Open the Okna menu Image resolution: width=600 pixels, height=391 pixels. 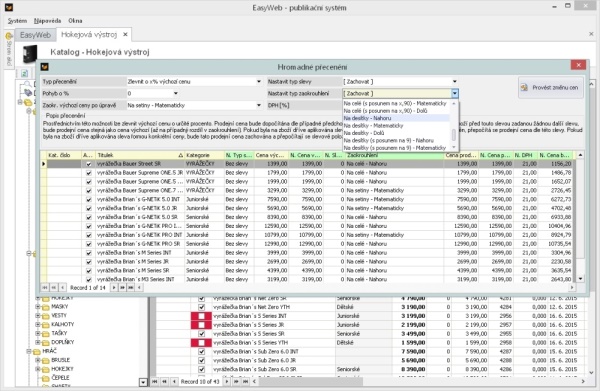[x=75, y=21]
